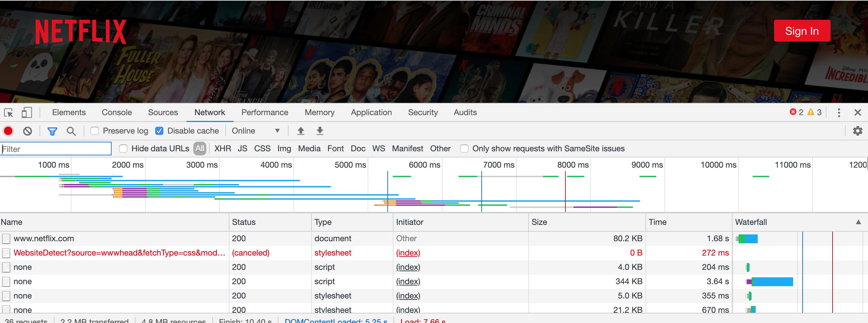This screenshot has width=868, height=323.
Task: Open the DevTools three-dot customize menu
Action: point(839,113)
